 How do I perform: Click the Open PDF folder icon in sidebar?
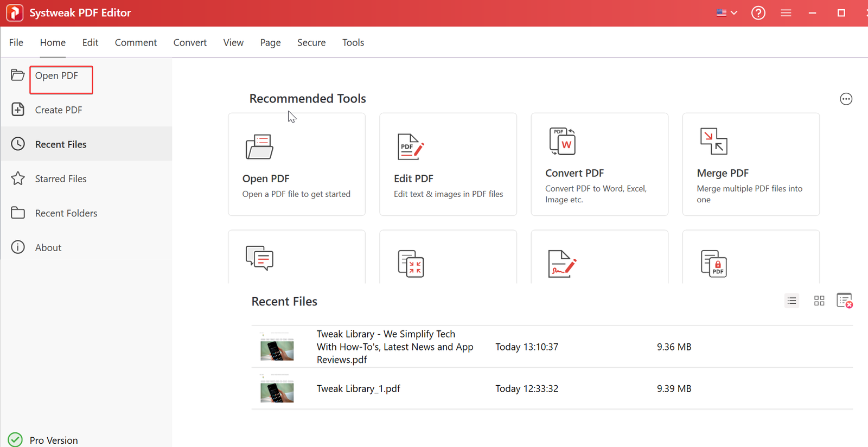[18, 75]
